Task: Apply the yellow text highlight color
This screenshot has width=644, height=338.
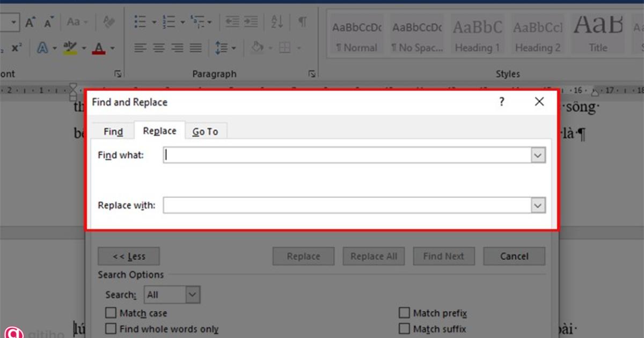Action: [70, 48]
